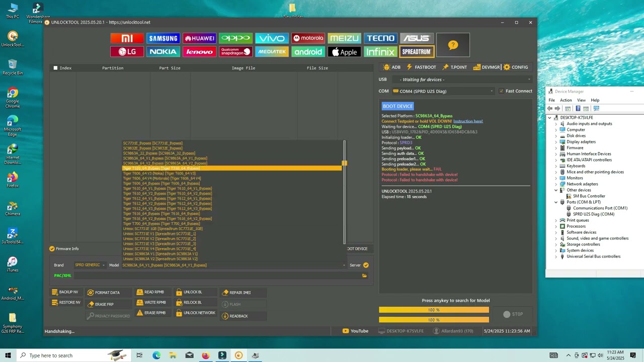Open the Firefox desktop shortcut
This screenshot has width=644, height=362.
tap(13, 179)
